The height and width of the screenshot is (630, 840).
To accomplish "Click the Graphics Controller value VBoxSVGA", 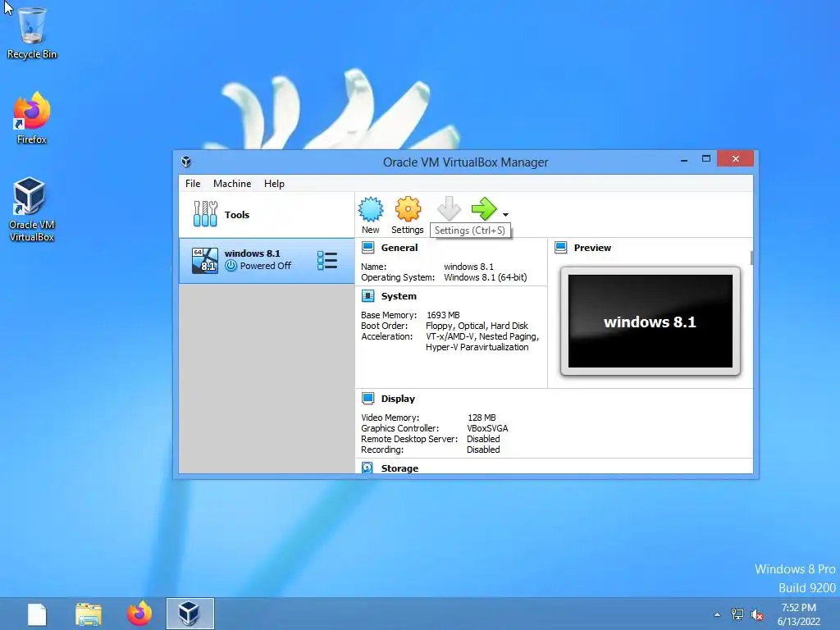I will click(x=487, y=428).
